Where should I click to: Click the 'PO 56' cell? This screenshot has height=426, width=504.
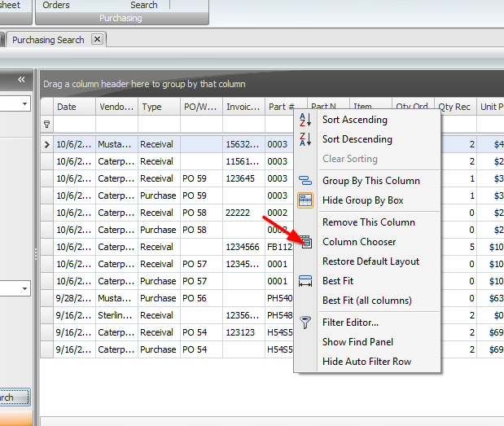tap(202, 298)
